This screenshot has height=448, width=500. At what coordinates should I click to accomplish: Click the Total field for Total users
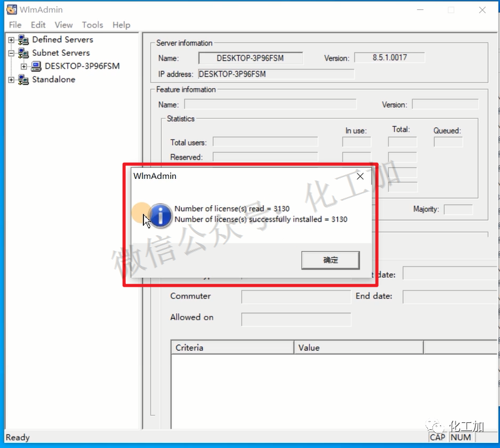point(402,142)
